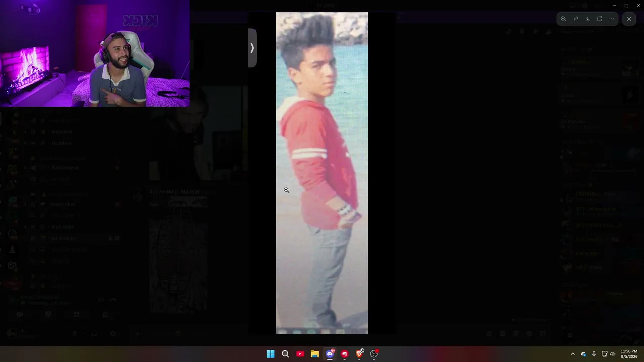This screenshot has height=362, width=644.
Task: Maximize or restore the Discord window
Action: pos(626,5)
